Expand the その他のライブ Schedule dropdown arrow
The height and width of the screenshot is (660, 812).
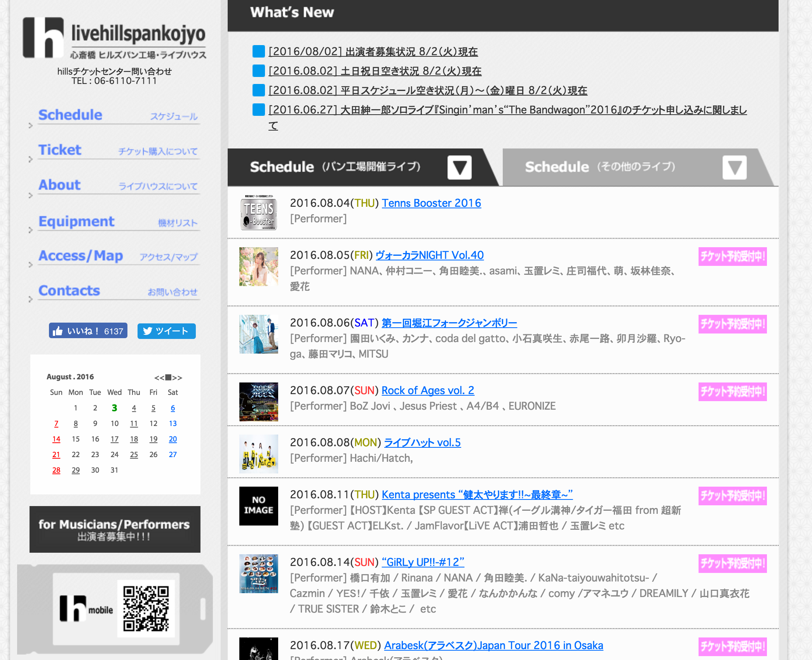coord(734,168)
